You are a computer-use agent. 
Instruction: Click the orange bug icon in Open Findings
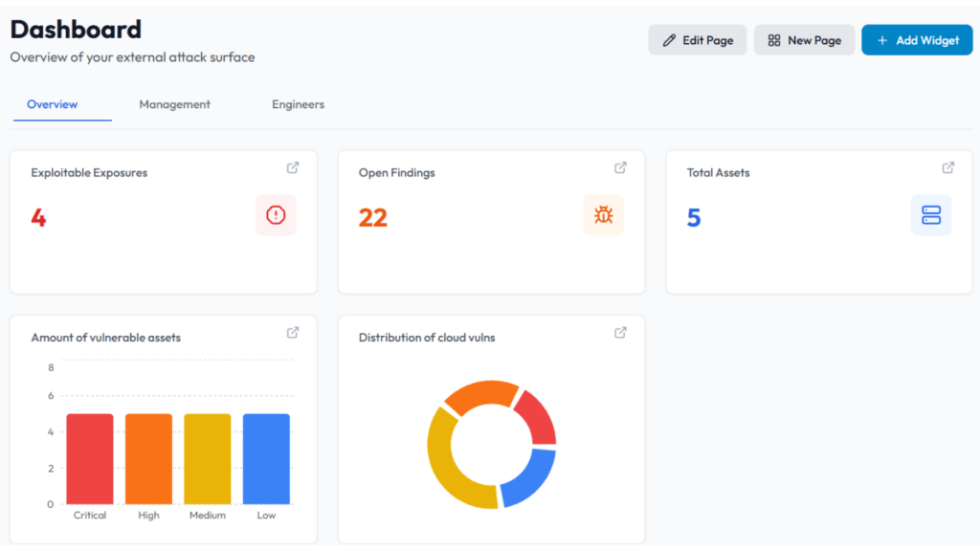(603, 215)
